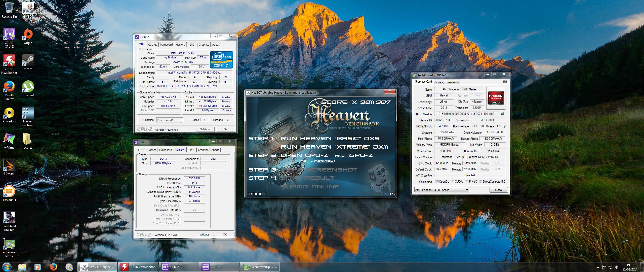Select the Mozilla Firefox desktop icon
The width and height of the screenshot is (644, 272).
[9, 90]
